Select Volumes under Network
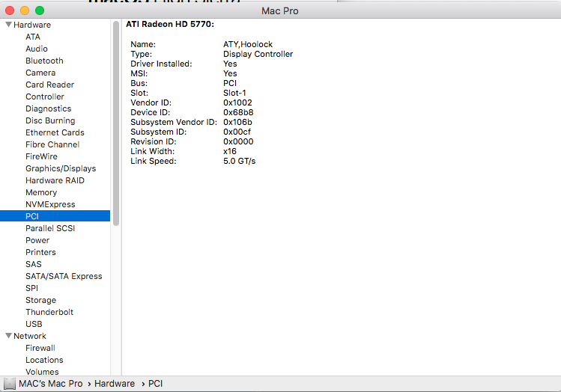This screenshot has width=561, height=392. 42,372
